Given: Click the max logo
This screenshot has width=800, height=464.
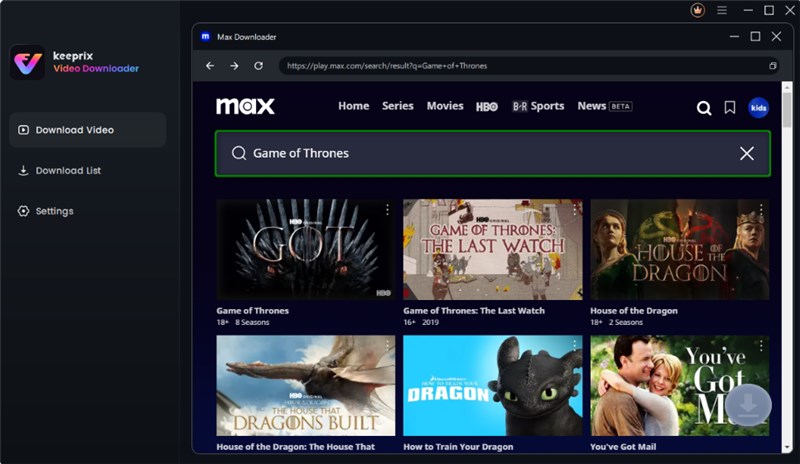Looking at the screenshot, I should (x=245, y=106).
